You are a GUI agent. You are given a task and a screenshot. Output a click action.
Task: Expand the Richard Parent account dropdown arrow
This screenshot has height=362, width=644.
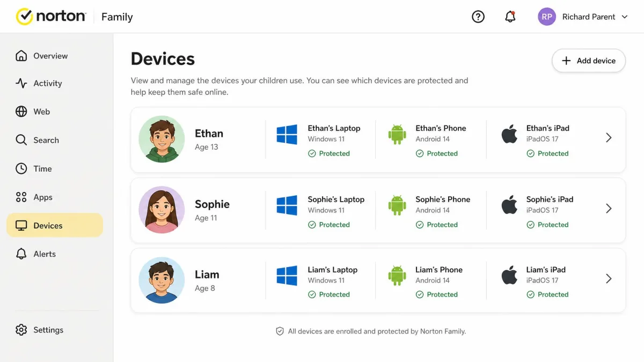625,17
